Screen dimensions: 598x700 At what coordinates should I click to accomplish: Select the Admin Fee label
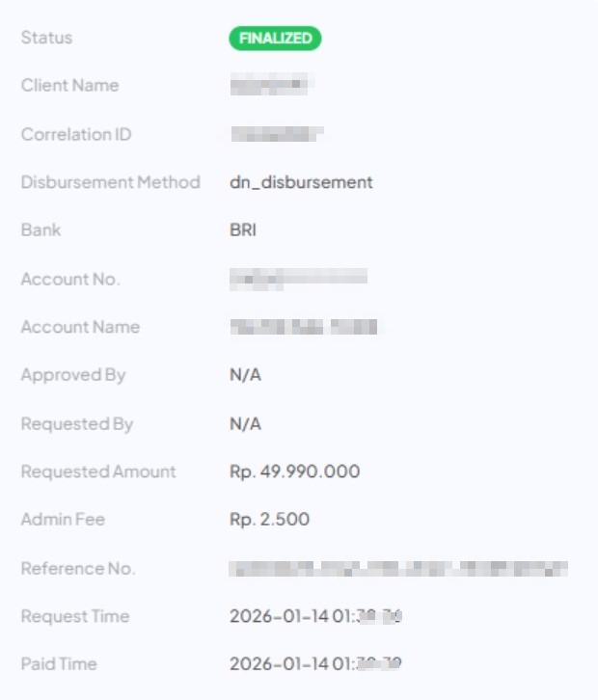click(63, 520)
